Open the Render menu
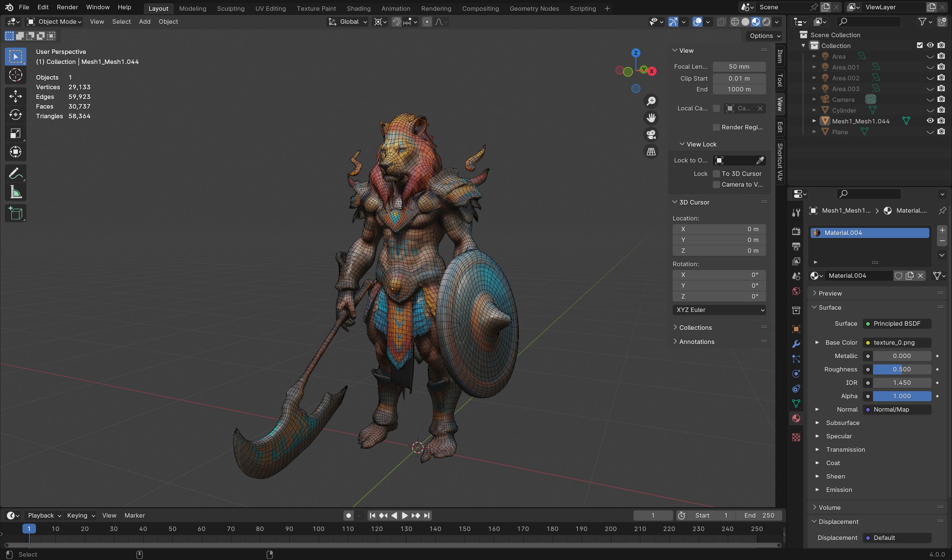The height and width of the screenshot is (560, 952). [x=67, y=7]
